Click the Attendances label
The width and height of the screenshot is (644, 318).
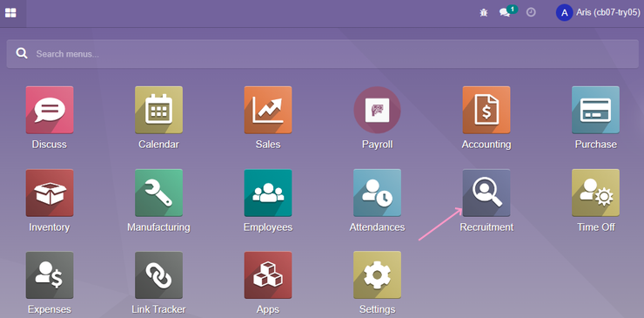[x=377, y=227]
